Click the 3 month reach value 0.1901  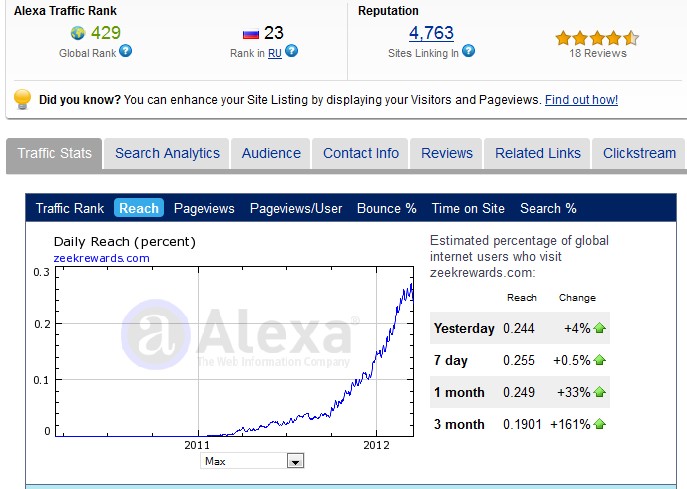522,424
